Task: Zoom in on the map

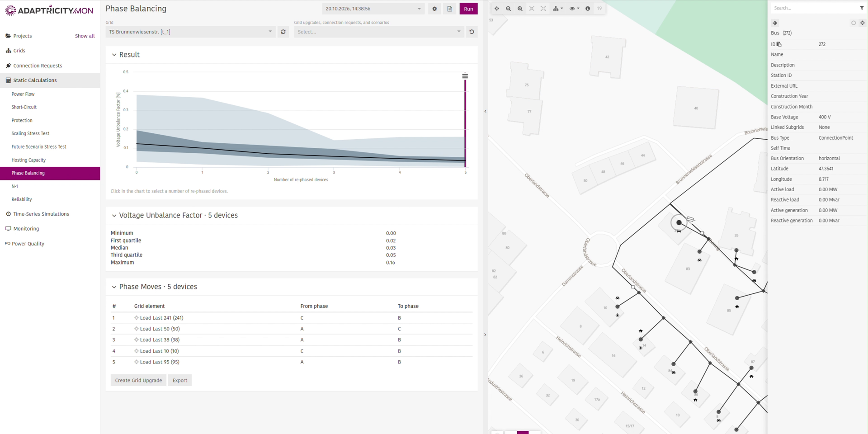Action: 520,9
